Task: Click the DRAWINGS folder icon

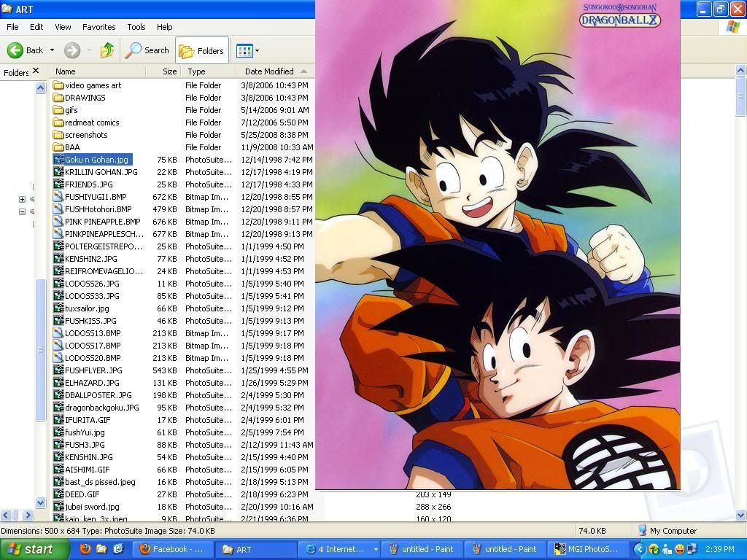Action: click(58, 98)
